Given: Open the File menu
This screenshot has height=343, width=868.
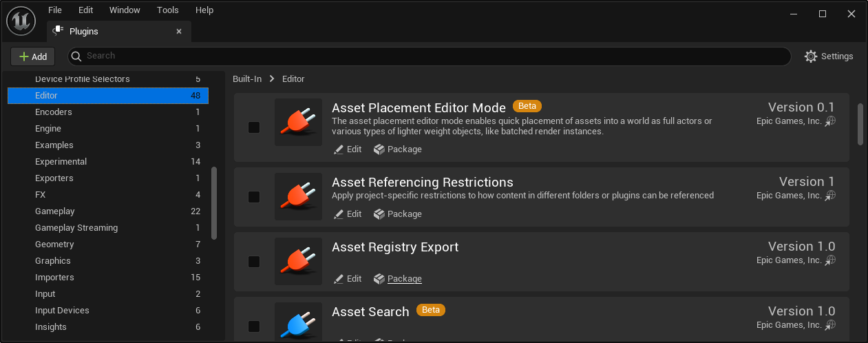Looking at the screenshot, I should tap(55, 10).
